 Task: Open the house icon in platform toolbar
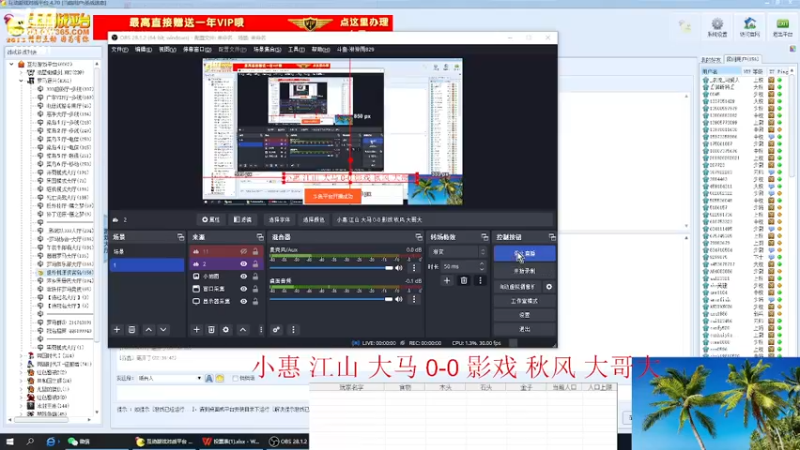coord(749,27)
